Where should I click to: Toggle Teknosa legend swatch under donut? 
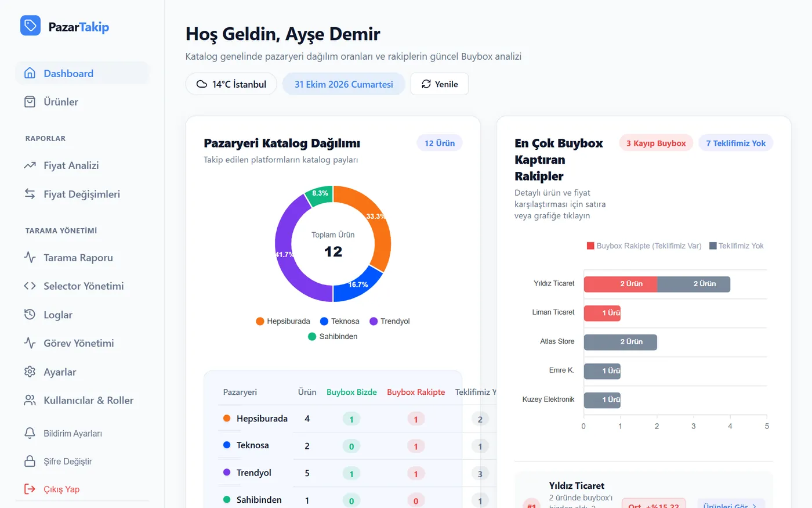click(x=324, y=321)
